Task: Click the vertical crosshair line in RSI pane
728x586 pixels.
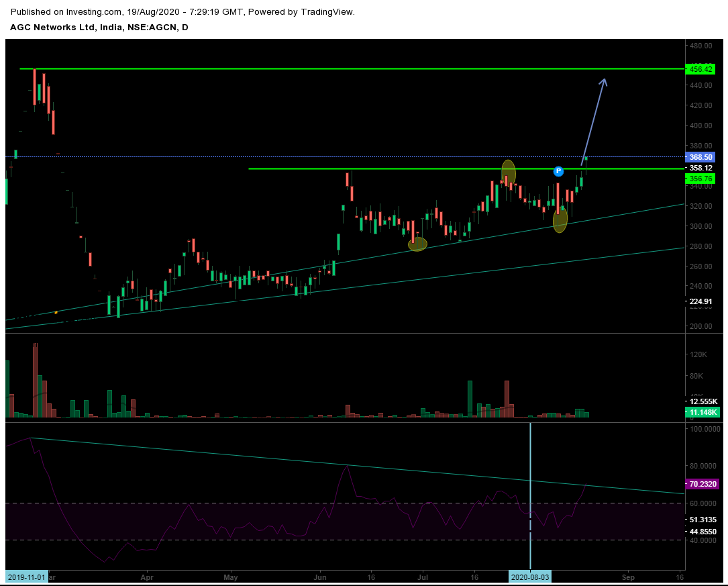Action: pyautogui.click(x=530, y=495)
